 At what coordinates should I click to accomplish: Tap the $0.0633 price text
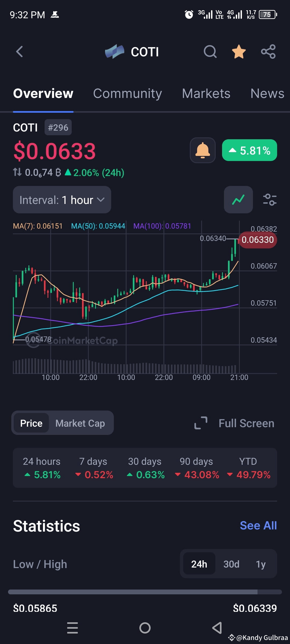click(55, 151)
